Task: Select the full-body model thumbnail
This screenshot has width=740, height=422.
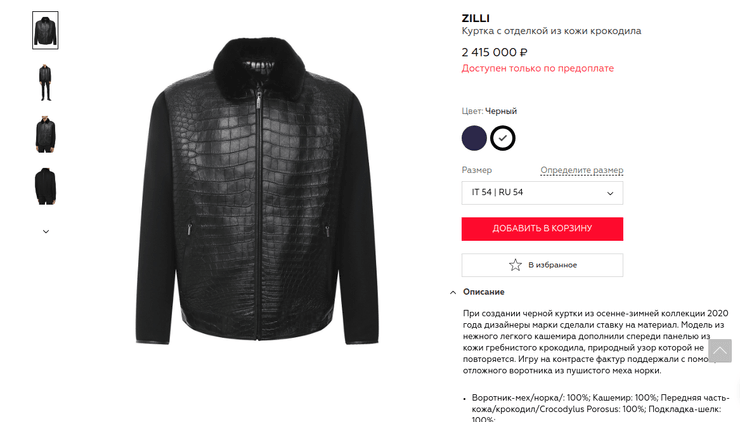Action: [x=45, y=83]
